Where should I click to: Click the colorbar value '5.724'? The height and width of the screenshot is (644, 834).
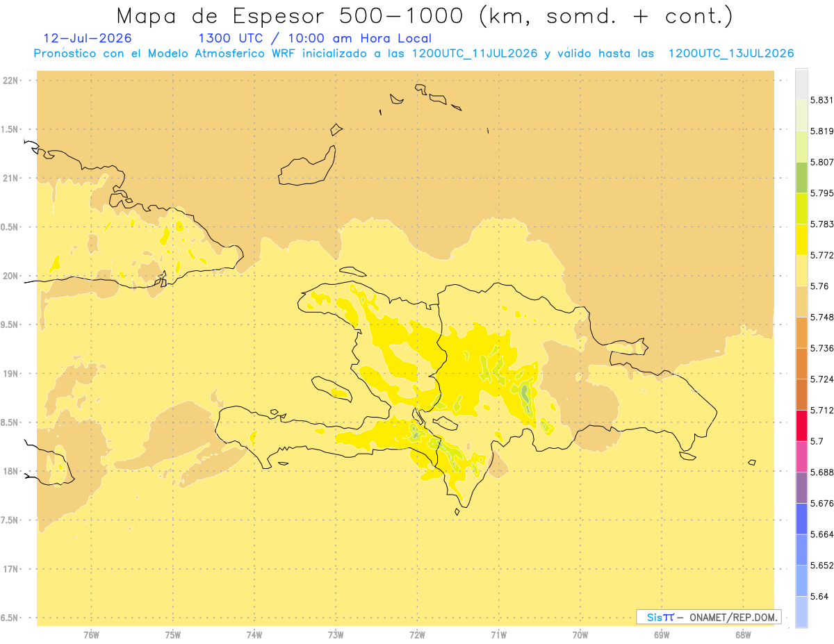tap(822, 379)
